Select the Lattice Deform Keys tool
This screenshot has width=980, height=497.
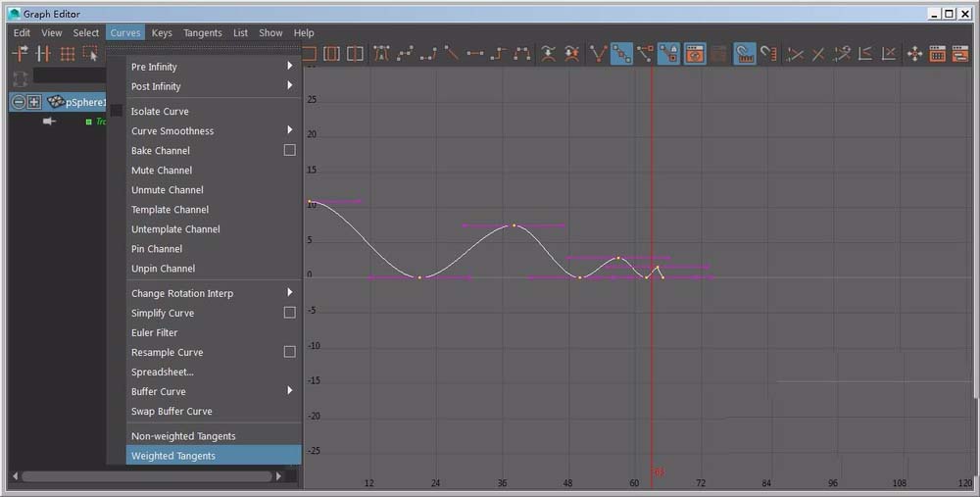(x=67, y=54)
